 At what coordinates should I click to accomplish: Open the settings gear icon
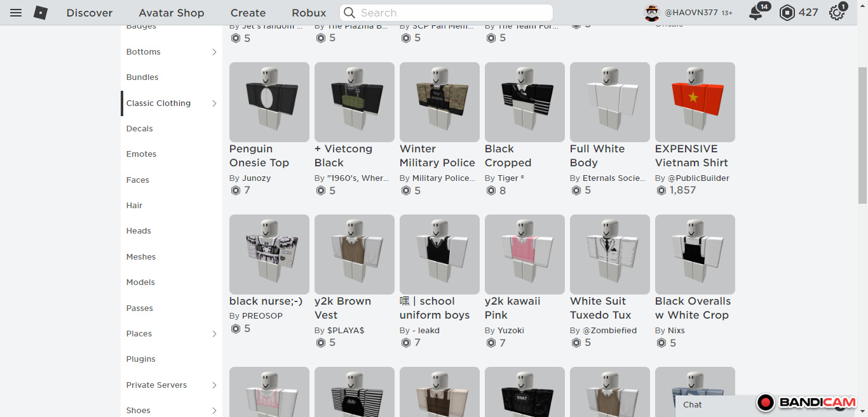[x=837, y=13]
